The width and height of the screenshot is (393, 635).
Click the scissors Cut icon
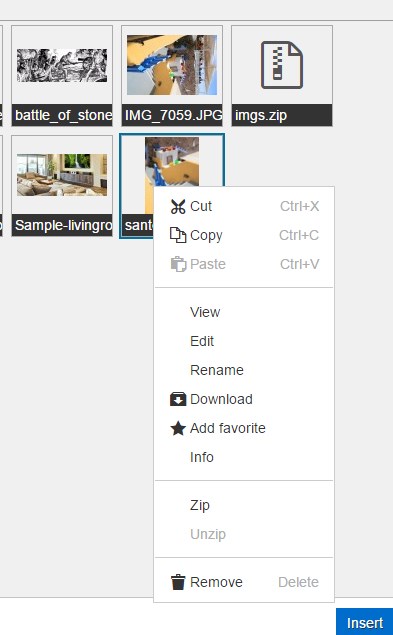178,207
